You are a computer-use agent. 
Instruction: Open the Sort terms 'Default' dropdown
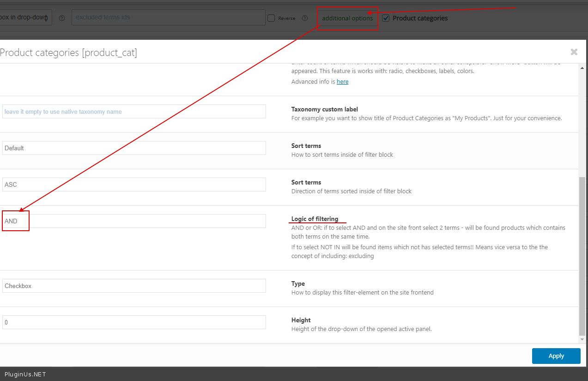coord(134,148)
